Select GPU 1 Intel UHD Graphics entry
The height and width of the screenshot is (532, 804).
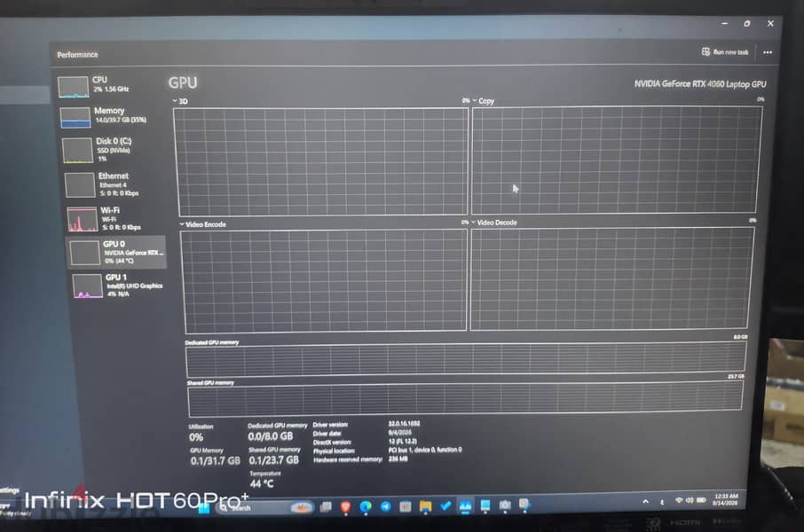118,286
